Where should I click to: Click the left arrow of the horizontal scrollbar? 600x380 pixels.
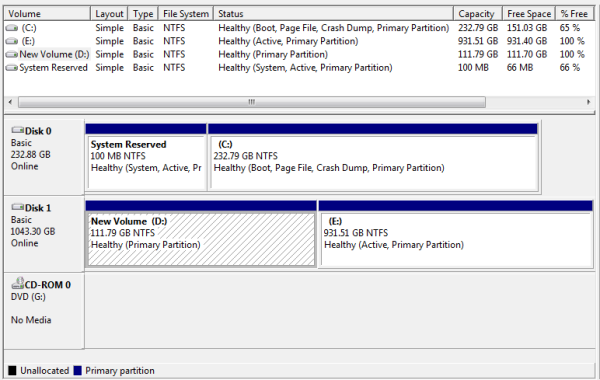click(x=11, y=102)
